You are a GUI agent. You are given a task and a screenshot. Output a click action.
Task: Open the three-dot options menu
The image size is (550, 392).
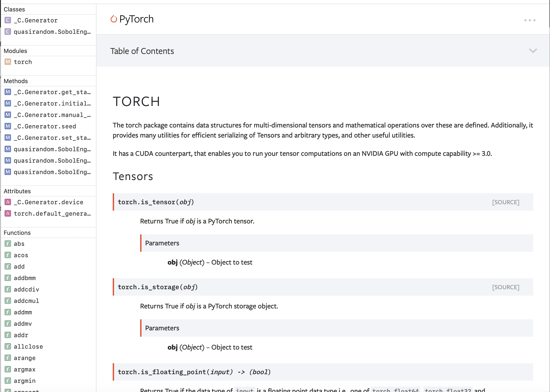pyautogui.click(x=529, y=20)
